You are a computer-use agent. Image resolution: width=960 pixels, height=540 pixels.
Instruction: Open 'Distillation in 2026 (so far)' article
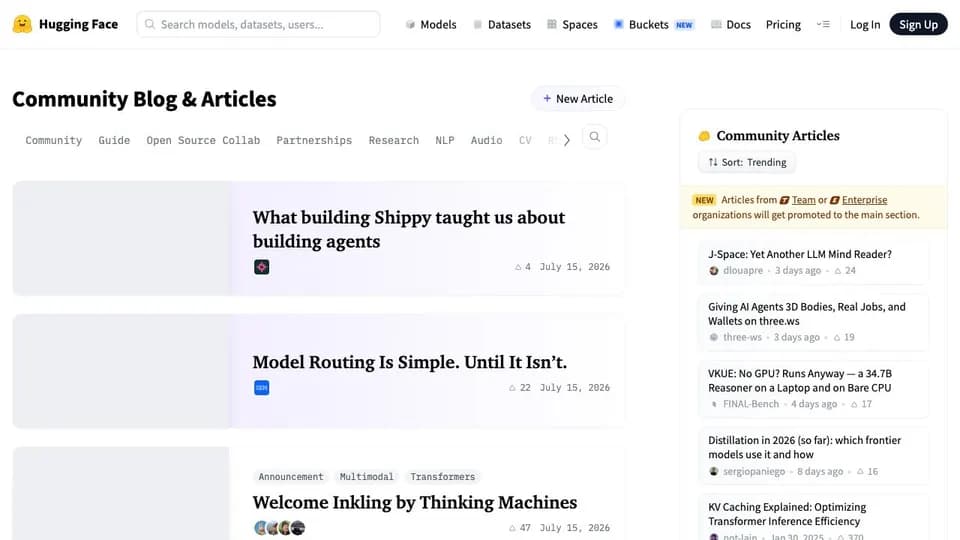[x=804, y=447]
